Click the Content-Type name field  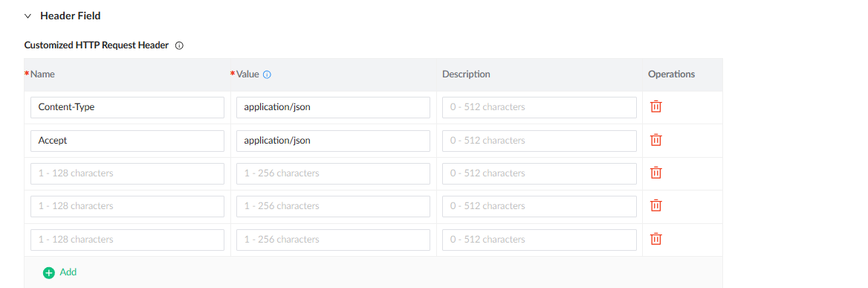(127, 107)
